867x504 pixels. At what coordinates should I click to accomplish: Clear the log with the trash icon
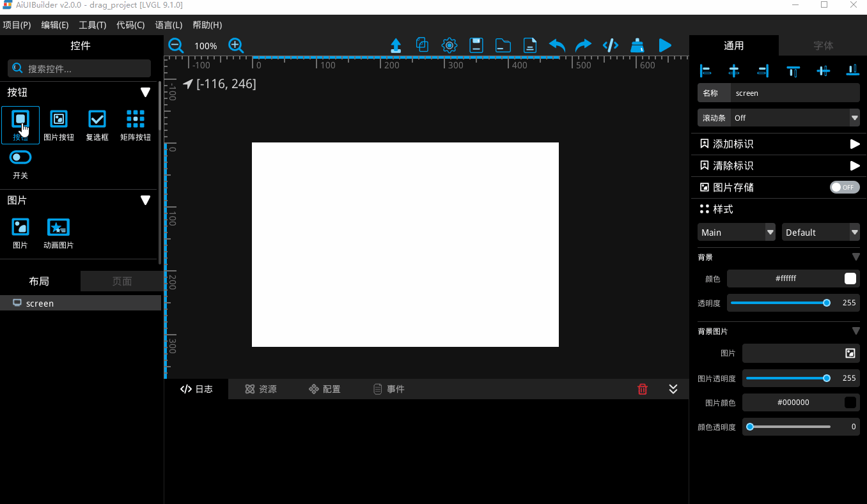tap(642, 388)
